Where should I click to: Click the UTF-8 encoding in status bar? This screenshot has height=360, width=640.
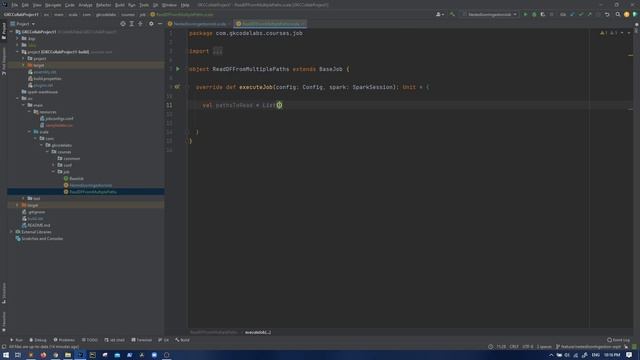pyautogui.click(x=528, y=347)
